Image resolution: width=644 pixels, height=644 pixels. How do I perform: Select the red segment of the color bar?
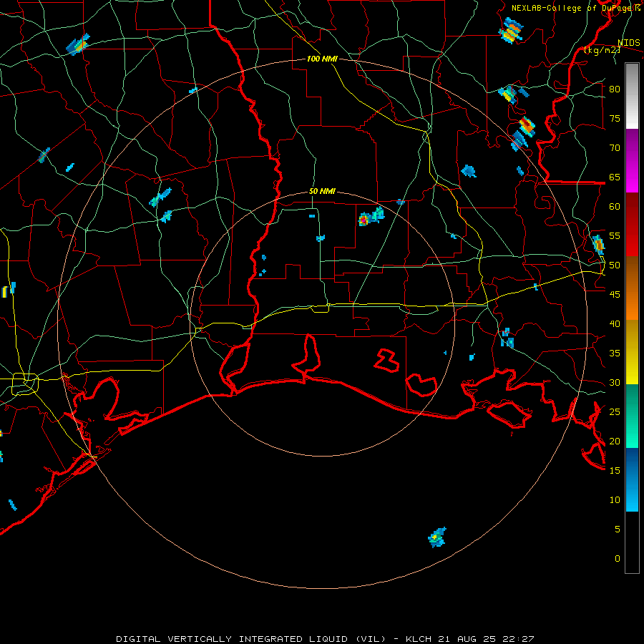click(632, 225)
